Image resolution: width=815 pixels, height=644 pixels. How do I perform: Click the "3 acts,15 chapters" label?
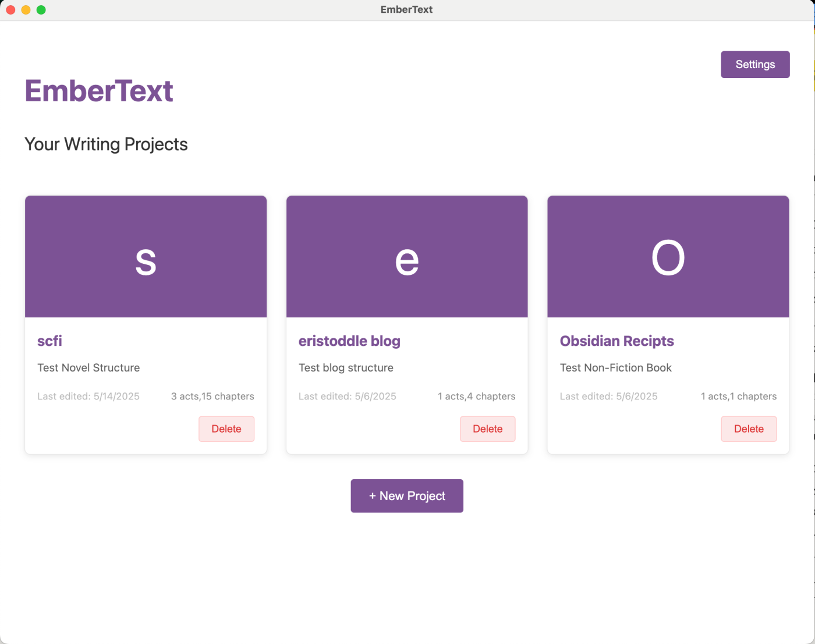(212, 396)
